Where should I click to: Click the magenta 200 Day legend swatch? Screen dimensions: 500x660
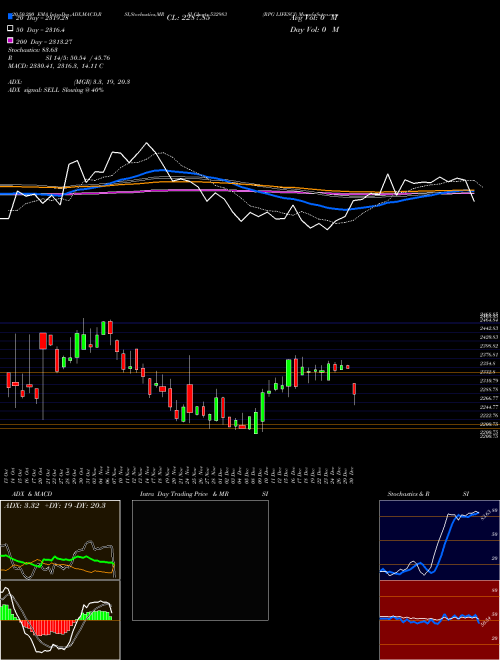tap(10, 40)
